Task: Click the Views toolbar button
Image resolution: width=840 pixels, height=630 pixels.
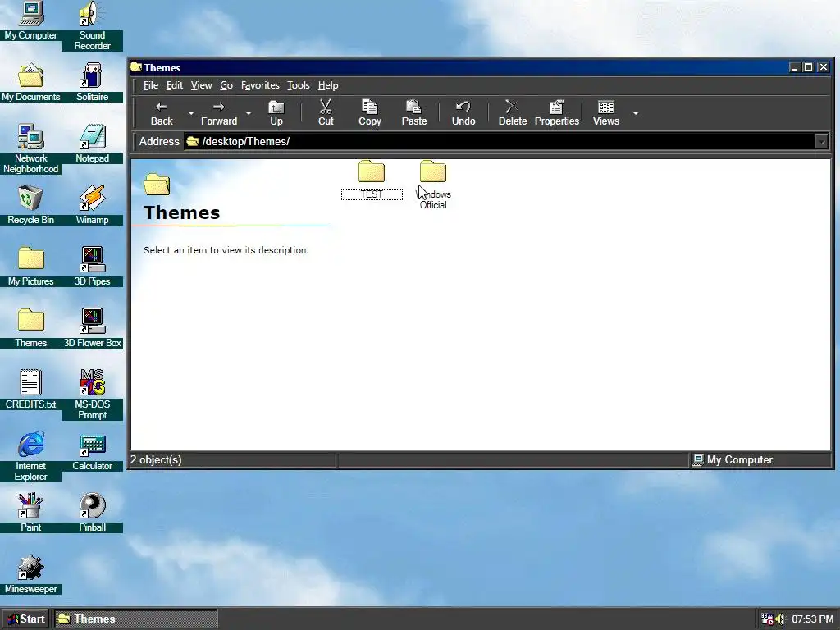Action: (x=606, y=113)
